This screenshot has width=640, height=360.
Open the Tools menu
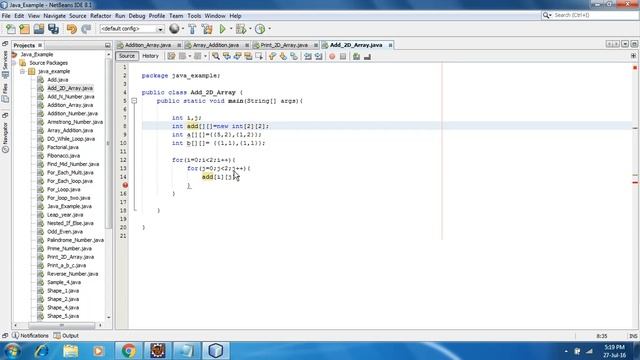click(x=194, y=16)
